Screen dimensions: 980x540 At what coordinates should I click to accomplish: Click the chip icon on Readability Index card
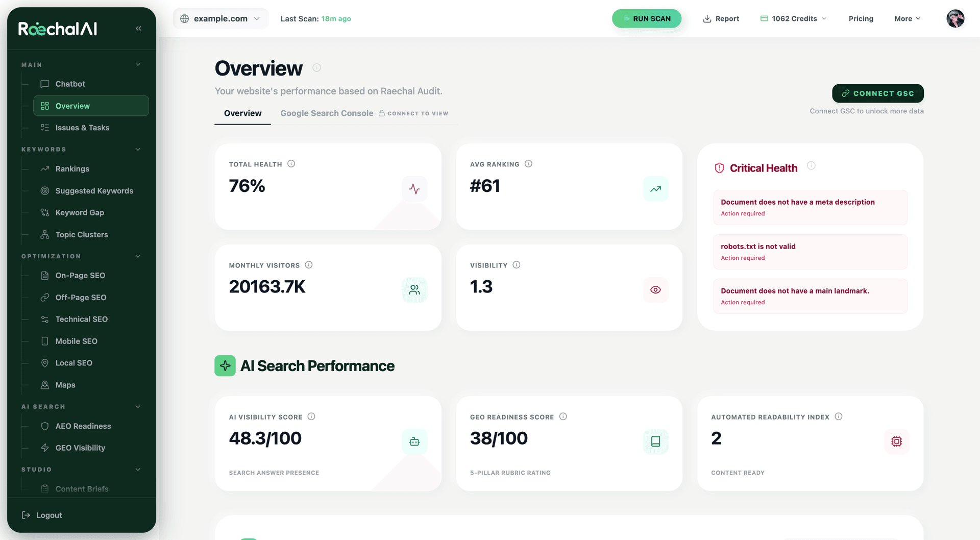[896, 441]
